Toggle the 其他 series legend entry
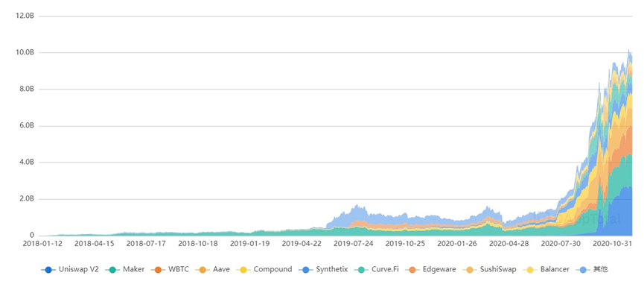The width and height of the screenshot is (644, 293). pos(592,270)
